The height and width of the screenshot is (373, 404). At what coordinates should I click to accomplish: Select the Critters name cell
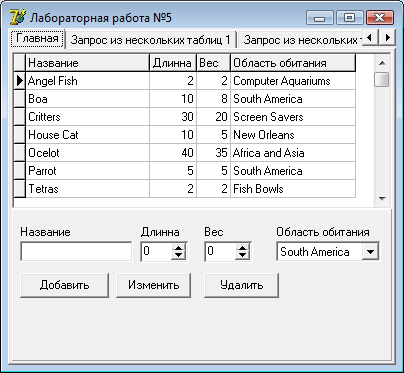87,117
